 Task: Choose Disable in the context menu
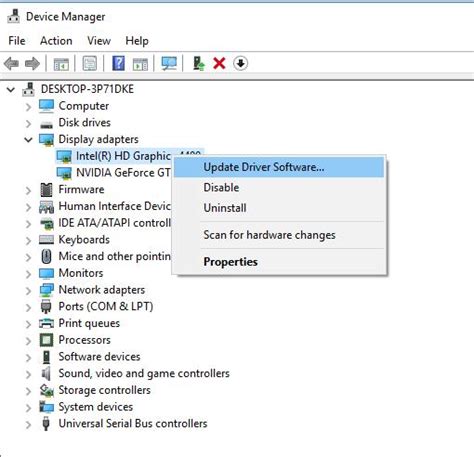pyautogui.click(x=279, y=187)
